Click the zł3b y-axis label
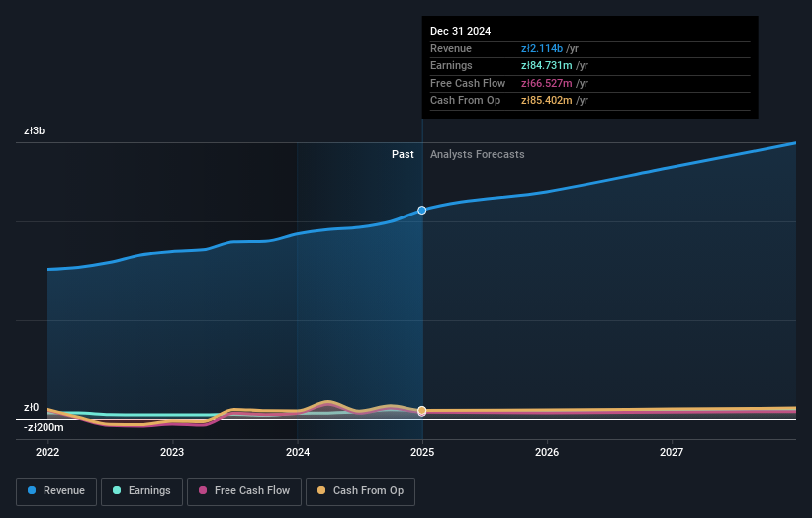Image resolution: width=812 pixels, height=518 pixels. click(35, 130)
